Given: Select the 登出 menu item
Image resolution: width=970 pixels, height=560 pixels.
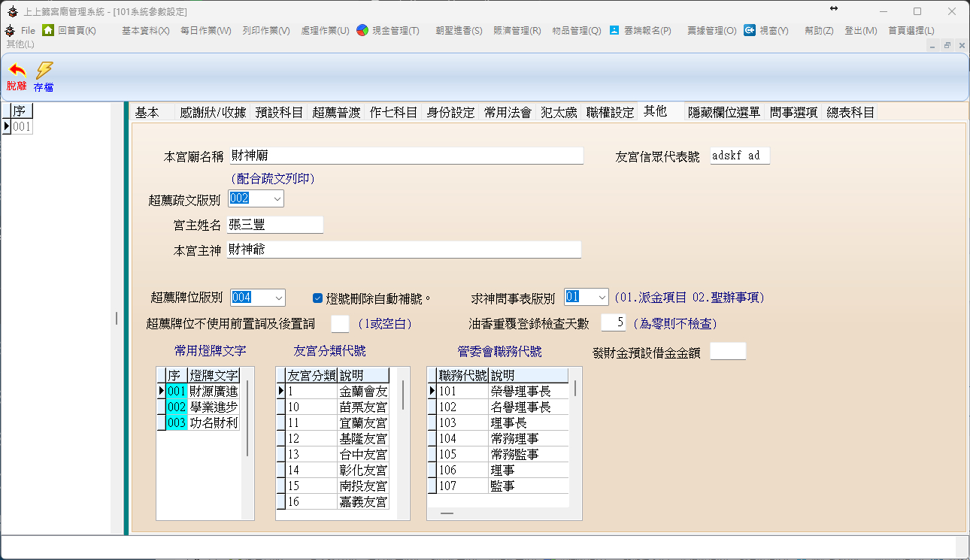Looking at the screenshot, I should pos(860,31).
